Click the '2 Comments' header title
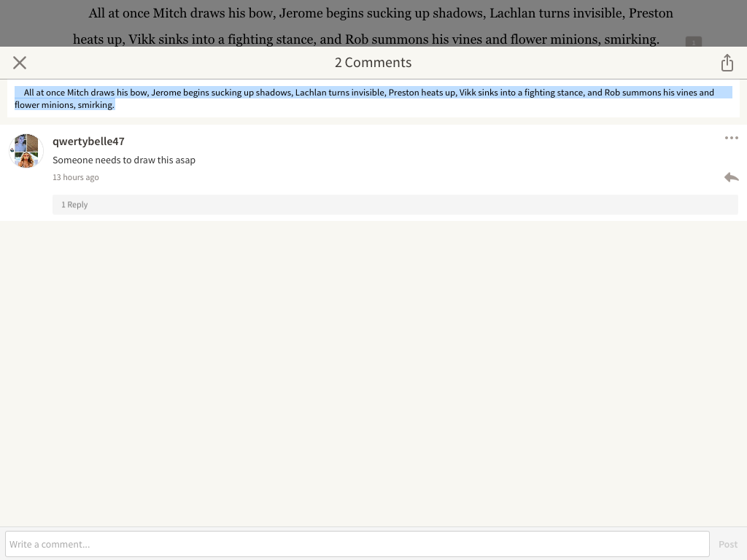The width and height of the screenshot is (747, 560). [373, 63]
